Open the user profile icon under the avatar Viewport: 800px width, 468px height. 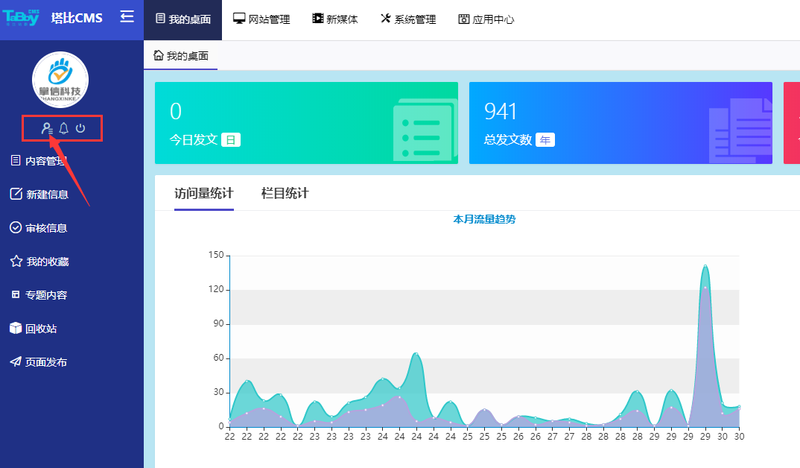pyautogui.click(x=46, y=128)
